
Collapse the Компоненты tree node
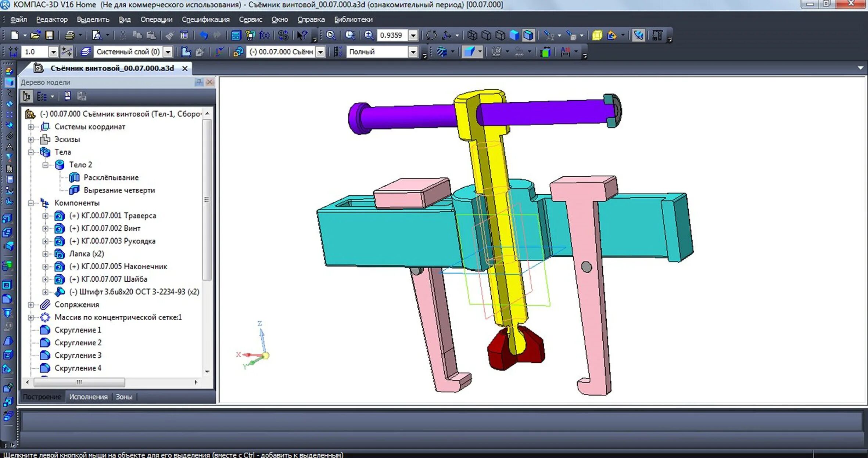click(31, 203)
